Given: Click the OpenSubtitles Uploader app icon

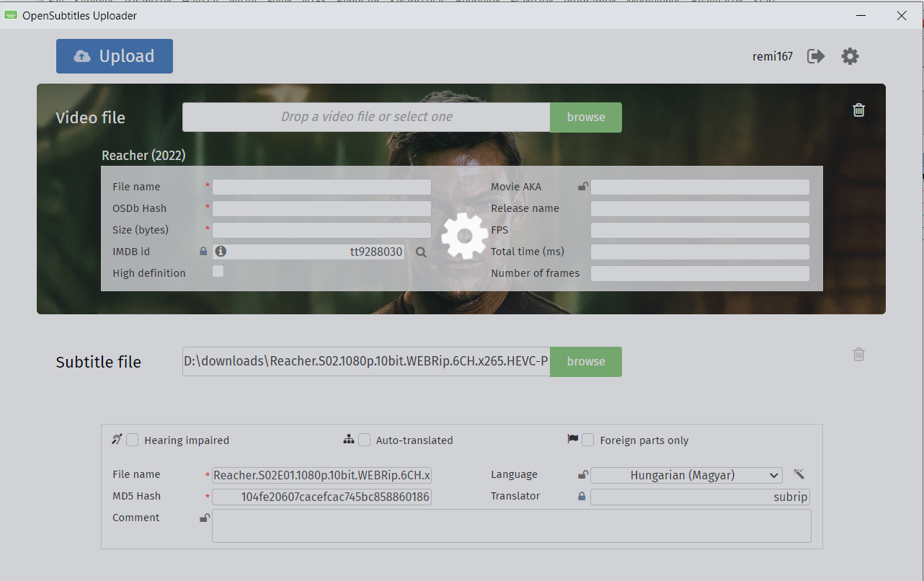Looking at the screenshot, I should point(11,15).
